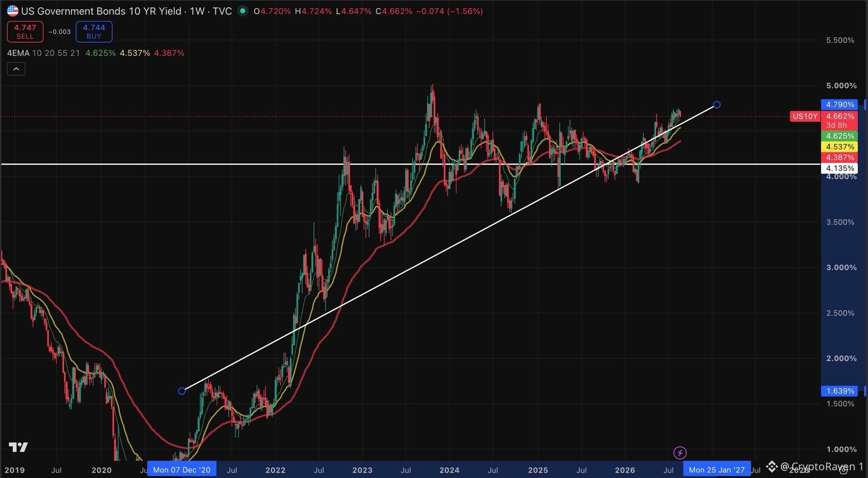The height and width of the screenshot is (478, 868).
Task: Collapse the indicator legend with the chevron
Action: [x=16, y=69]
